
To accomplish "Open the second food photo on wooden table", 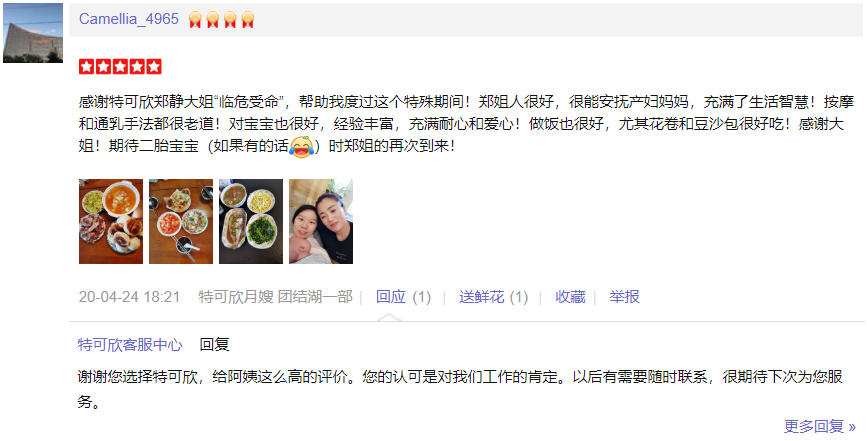I will click(181, 221).
